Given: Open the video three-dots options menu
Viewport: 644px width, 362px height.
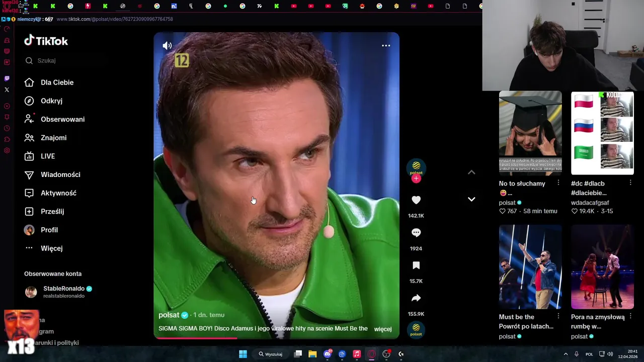Looking at the screenshot, I should pos(386,46).
